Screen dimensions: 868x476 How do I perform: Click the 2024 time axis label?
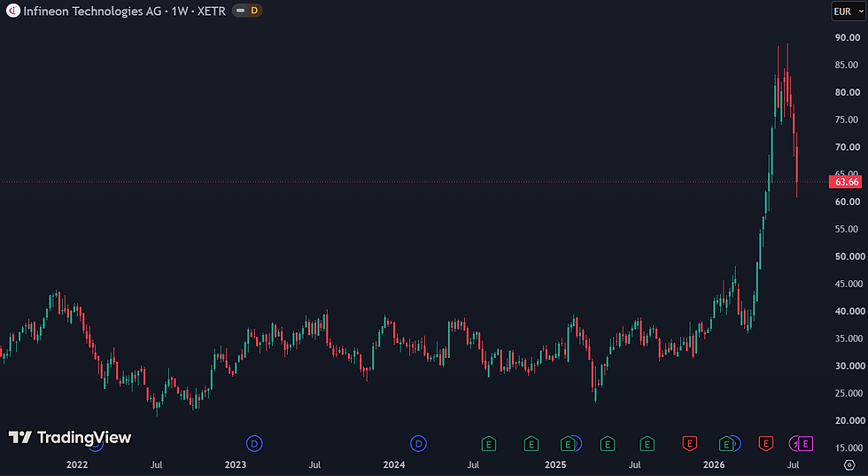pyautogui.click(x=394, y=464)
